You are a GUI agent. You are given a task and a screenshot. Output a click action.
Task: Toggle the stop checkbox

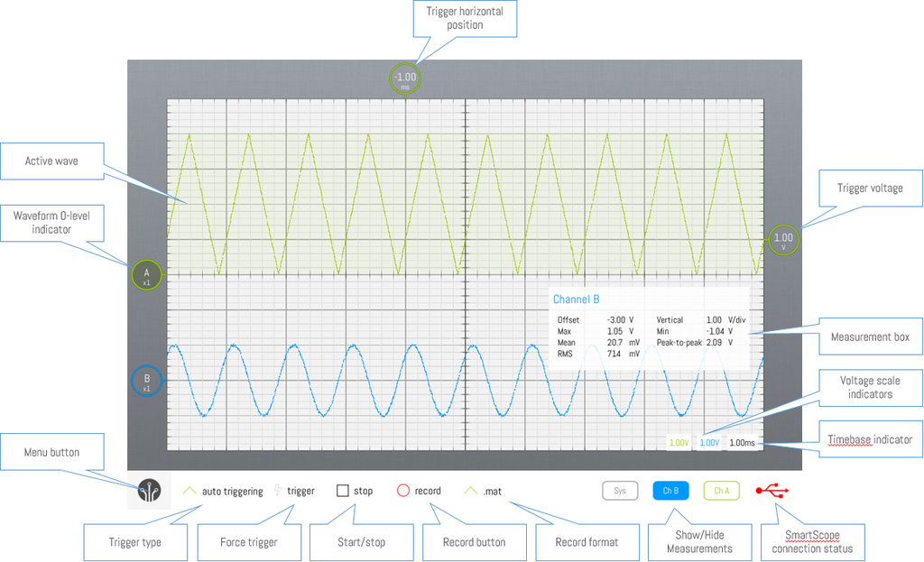[x=343, y=492]
